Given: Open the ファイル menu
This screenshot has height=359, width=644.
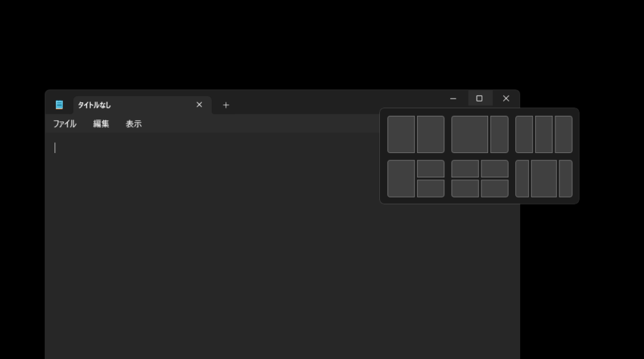Looking at the screenshot, I should [x=64, y=124].
